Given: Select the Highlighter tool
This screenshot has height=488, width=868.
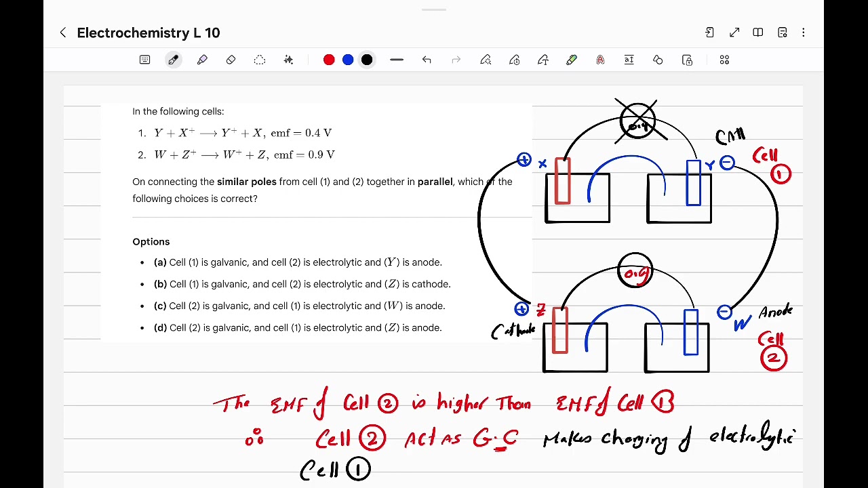Looking at the screenshot, I should point(202,60).
